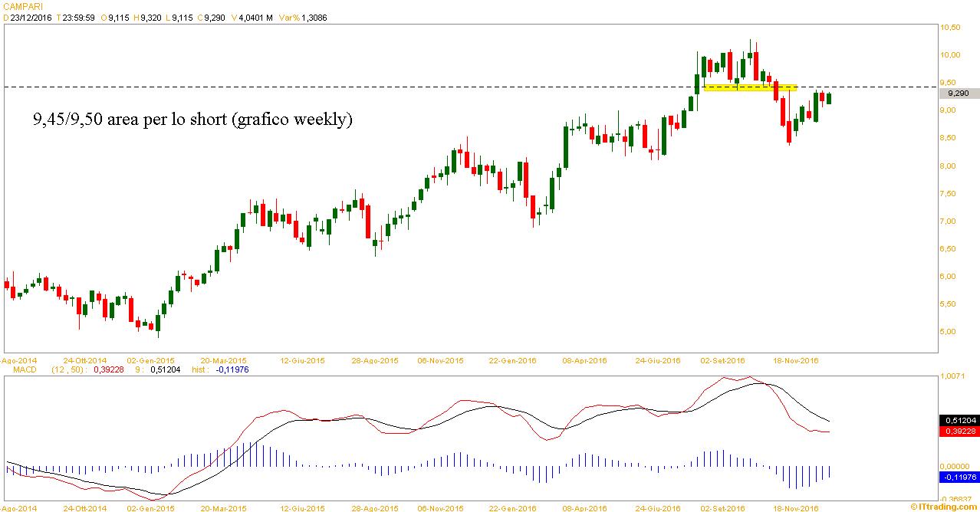Click the red 0,39228 MACD value tag
Screen dimensions: 980x512
pyautogui.click(x=959, y=432)
